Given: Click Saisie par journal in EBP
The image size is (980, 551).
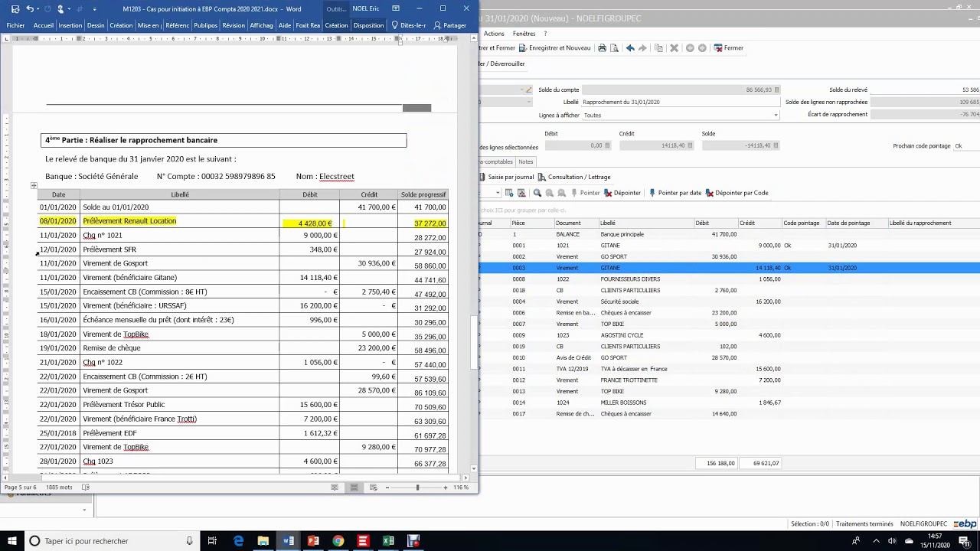Looking at the screenshot, I should click(x=505, y=178).
